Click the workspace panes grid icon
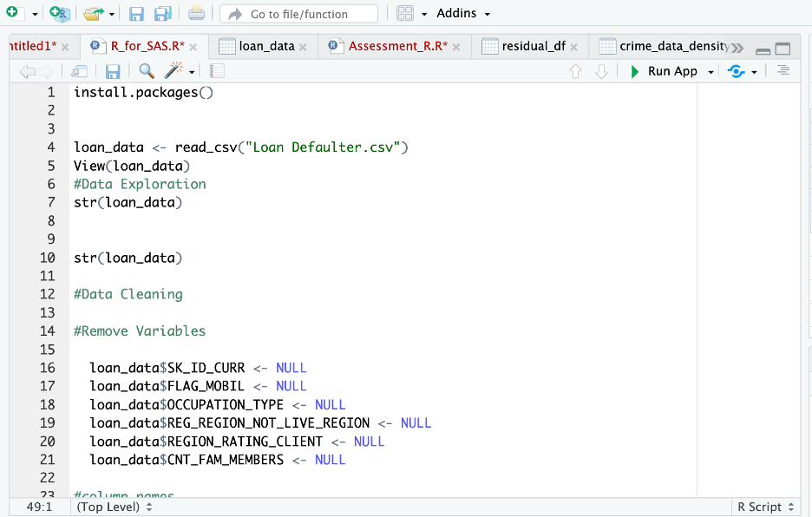The image size is (812, 517). tap(405, 14)
